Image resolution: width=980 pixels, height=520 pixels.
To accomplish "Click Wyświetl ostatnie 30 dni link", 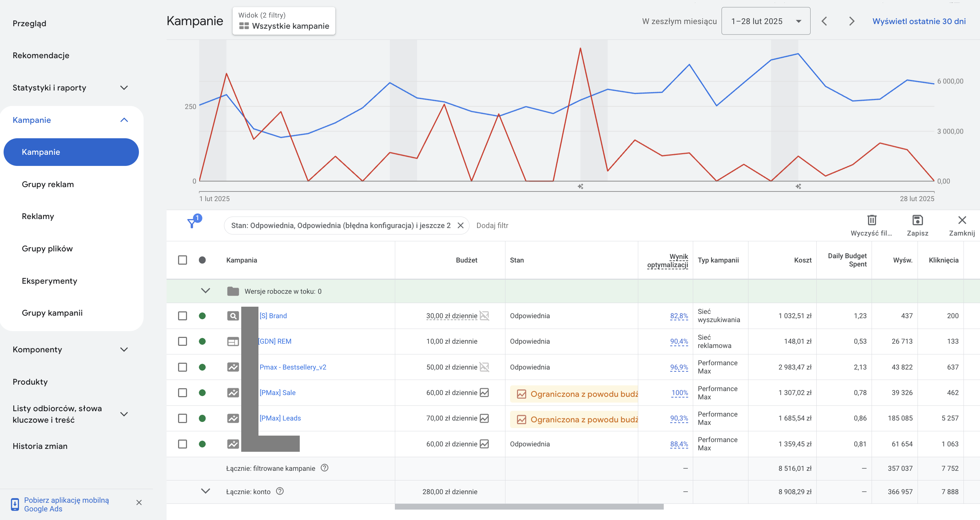I will point(919,21).
